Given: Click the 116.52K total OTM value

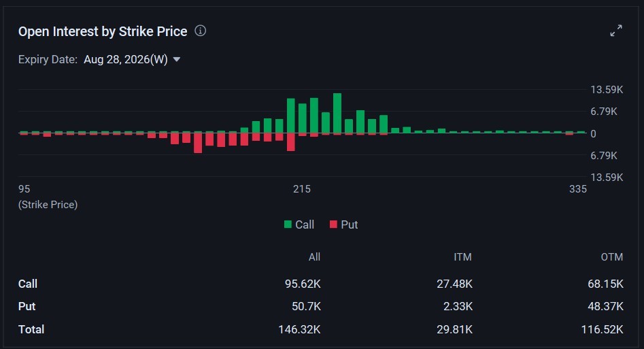Looking at the screenshot, I should (602, 329).
